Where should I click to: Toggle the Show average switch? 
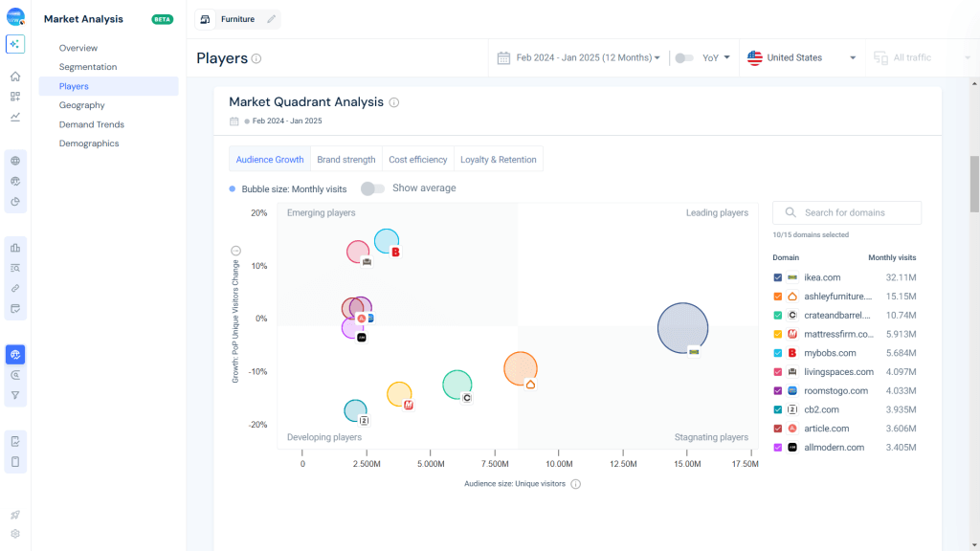coord(372,188)
